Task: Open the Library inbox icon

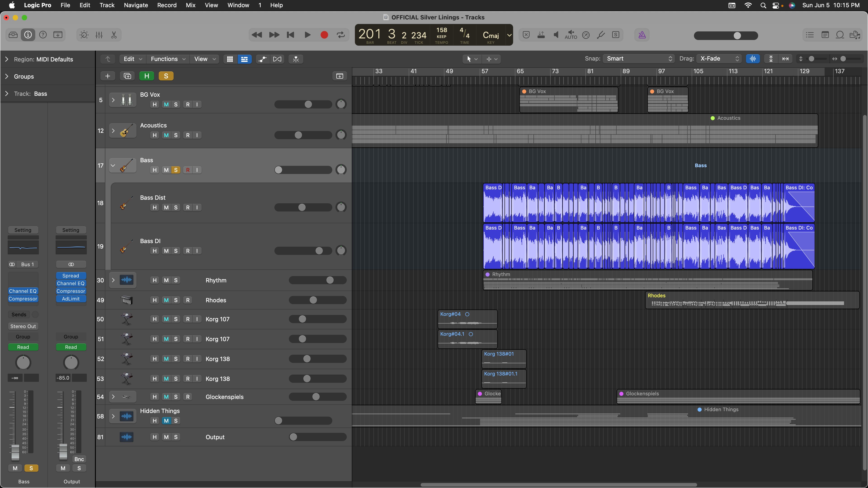Action: pos(13,35)
